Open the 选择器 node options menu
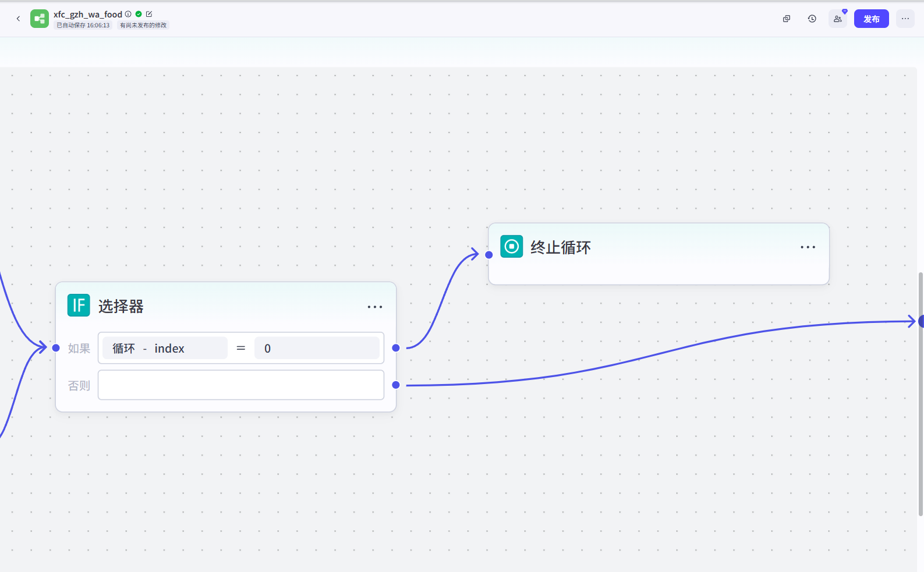 (x=375, y=307)
